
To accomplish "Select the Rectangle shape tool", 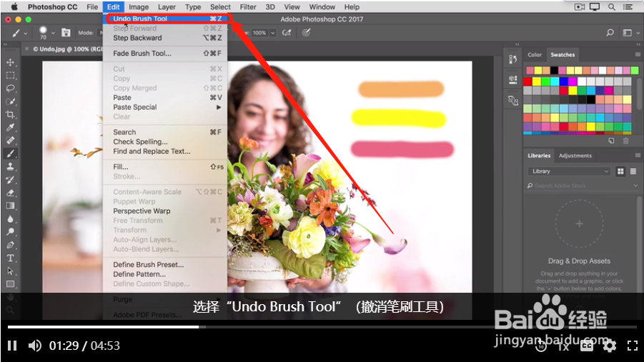I will [x=10, y=284].
